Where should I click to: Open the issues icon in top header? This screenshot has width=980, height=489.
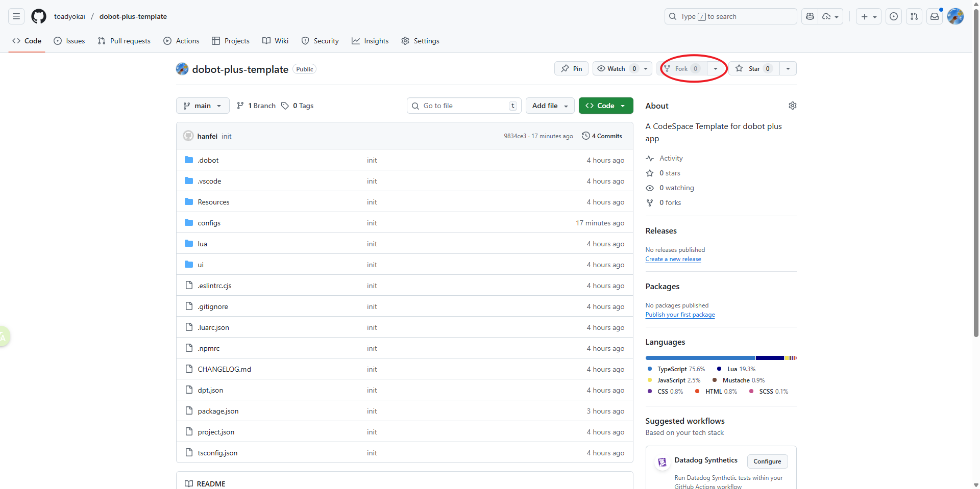coord(894,16)
